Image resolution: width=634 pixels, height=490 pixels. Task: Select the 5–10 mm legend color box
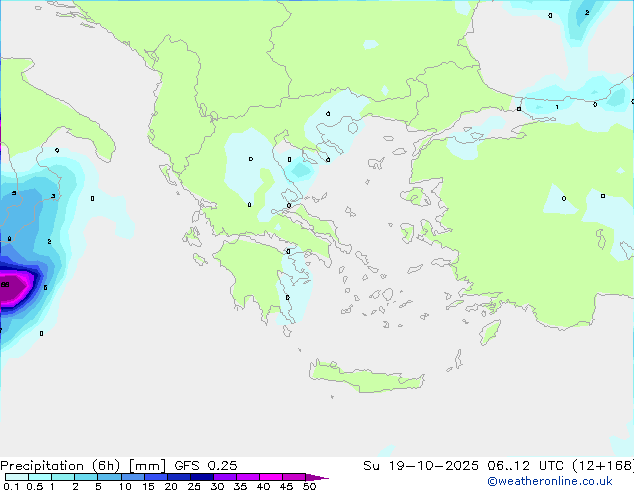click(109, 477)
